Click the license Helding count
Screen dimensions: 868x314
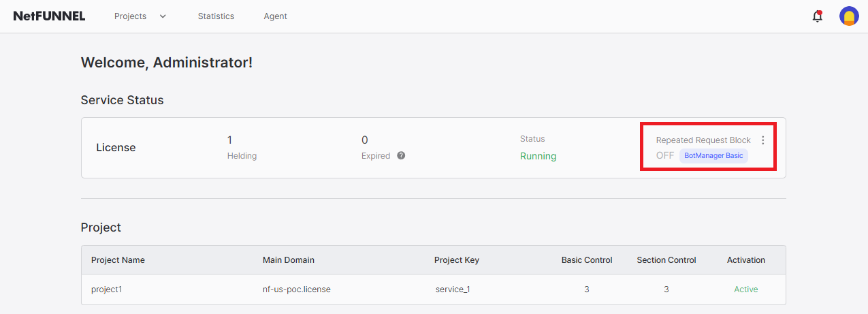[x=230, y=140]
